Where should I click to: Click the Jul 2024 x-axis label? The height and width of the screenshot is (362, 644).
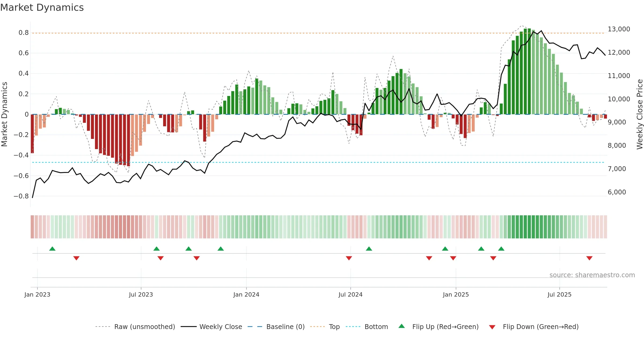[x=350, y=294]
